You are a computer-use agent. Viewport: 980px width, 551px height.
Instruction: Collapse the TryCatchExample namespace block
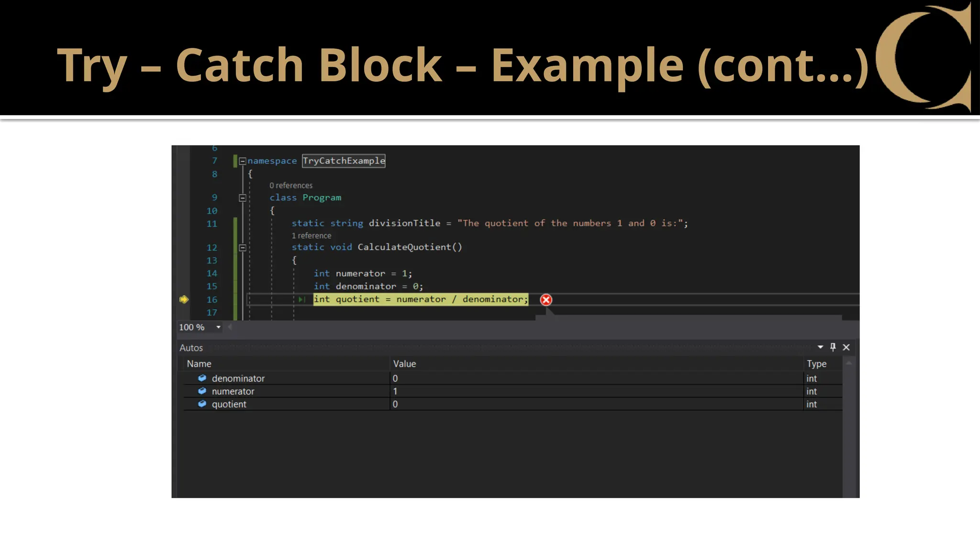243,161
